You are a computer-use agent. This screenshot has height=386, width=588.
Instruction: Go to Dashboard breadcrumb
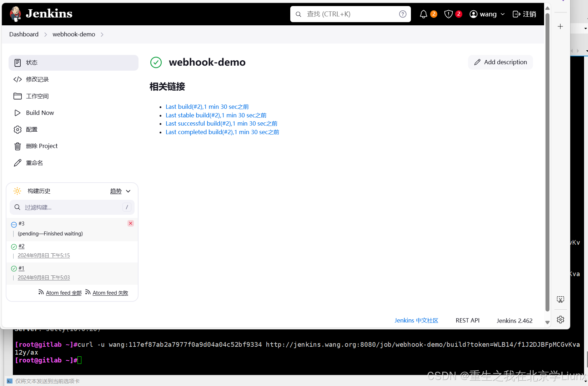(24, 34)
